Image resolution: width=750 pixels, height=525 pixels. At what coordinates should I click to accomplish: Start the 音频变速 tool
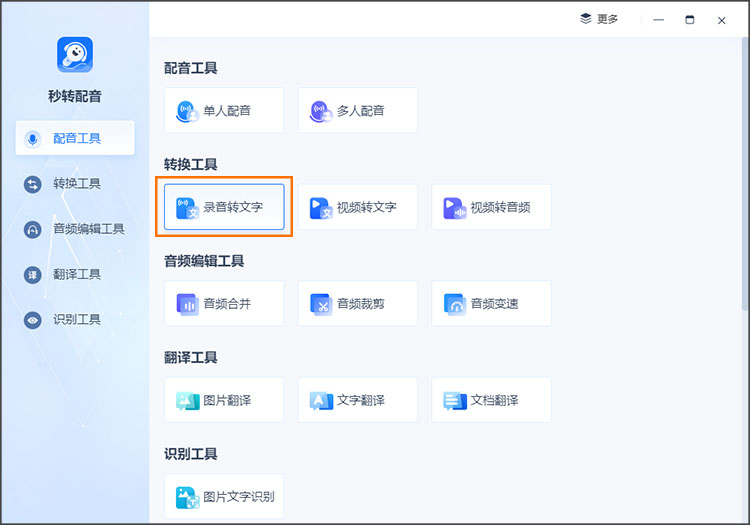tap(491, 304)
